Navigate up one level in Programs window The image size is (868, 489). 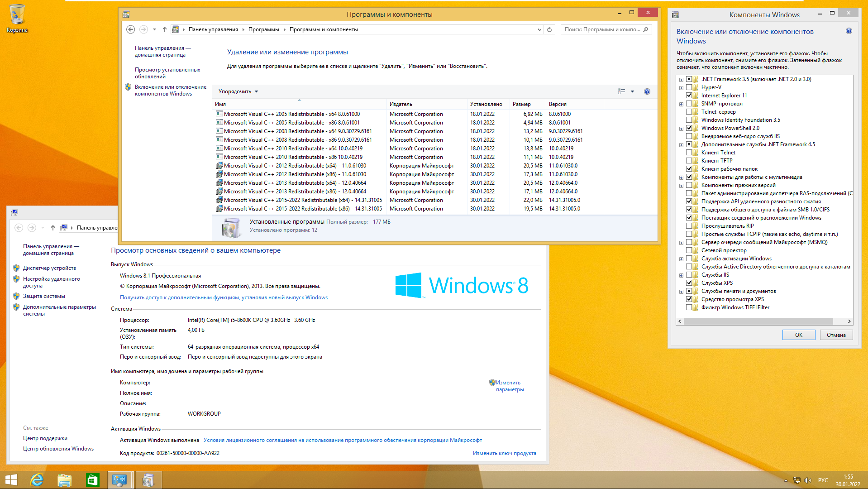(165, 29)
